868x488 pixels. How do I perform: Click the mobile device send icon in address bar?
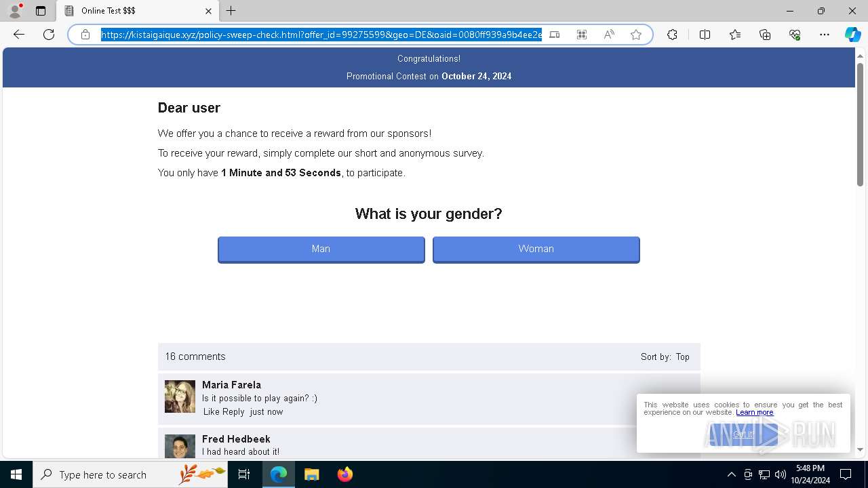[555, 35]
